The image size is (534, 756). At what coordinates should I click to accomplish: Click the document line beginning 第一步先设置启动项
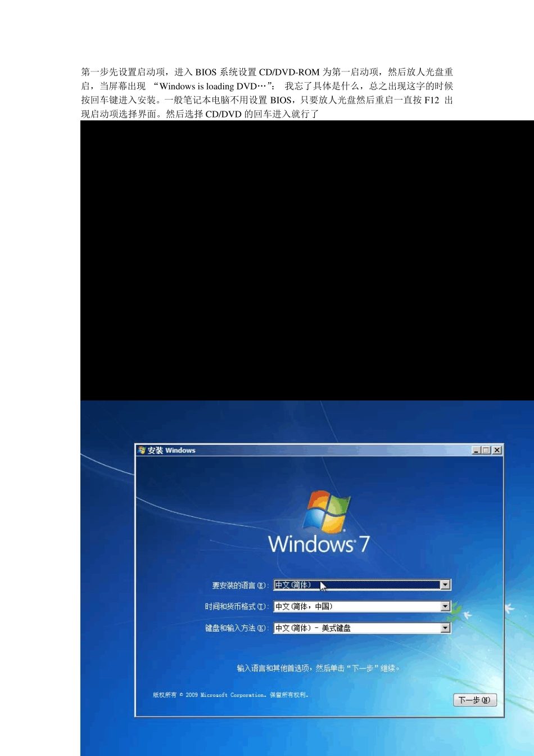click(267, 72)
